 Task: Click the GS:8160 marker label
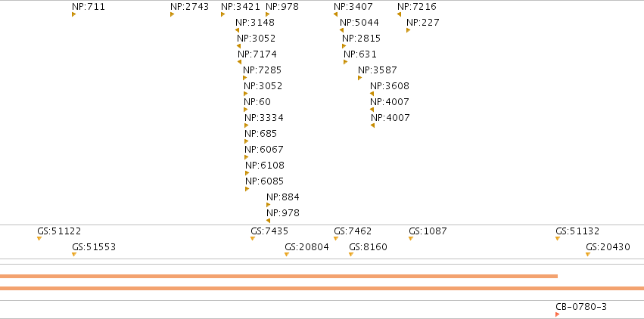point(368,247)
